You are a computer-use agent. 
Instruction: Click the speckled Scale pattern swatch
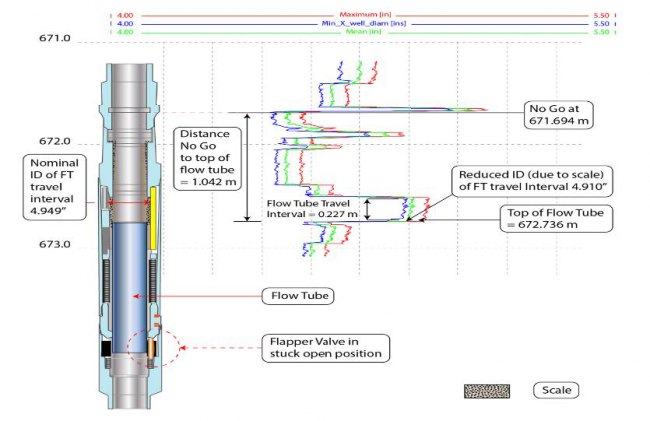click(486, 391)
